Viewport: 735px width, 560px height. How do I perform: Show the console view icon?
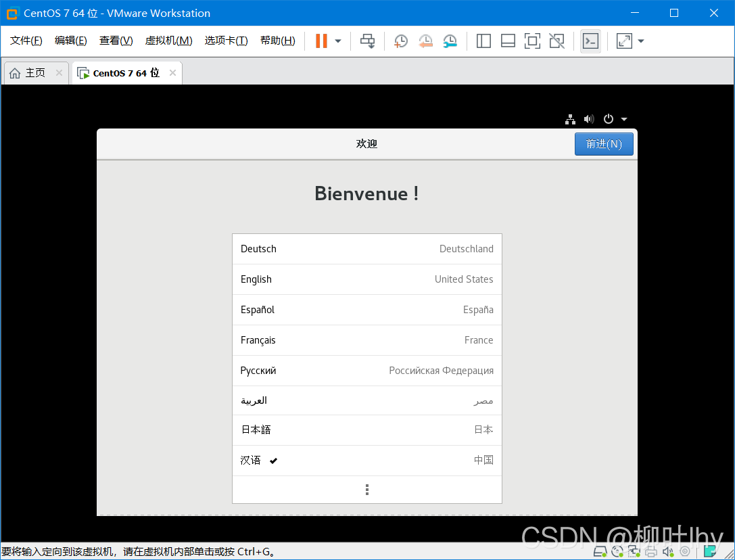(x=590, y=41)
